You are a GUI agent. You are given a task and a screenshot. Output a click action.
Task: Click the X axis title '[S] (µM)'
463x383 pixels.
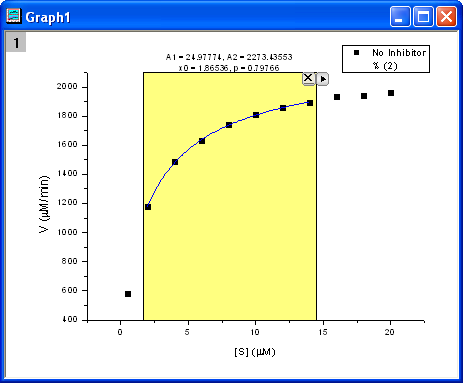[x=255, y=352]
